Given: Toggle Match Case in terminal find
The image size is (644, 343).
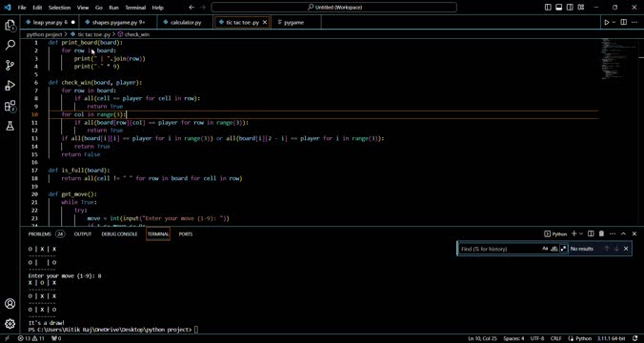Looking at the screenshot, I should point(545,249).
